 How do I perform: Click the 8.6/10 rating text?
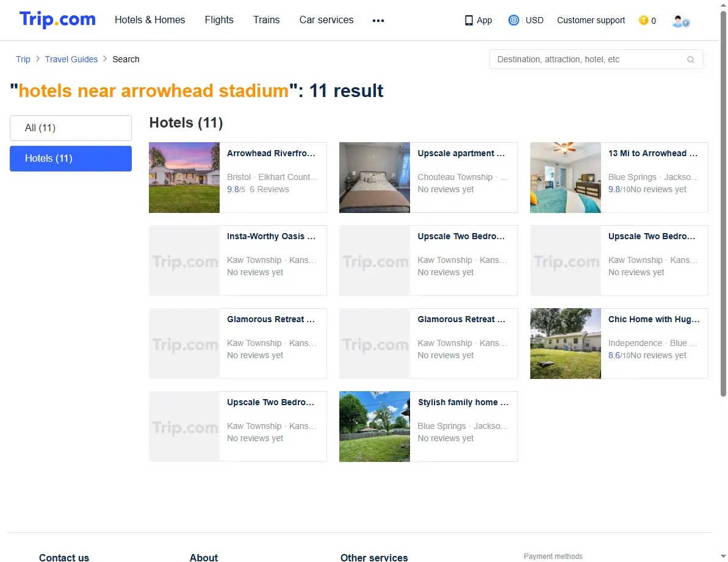pyautogui.click(x=619, y=356)
